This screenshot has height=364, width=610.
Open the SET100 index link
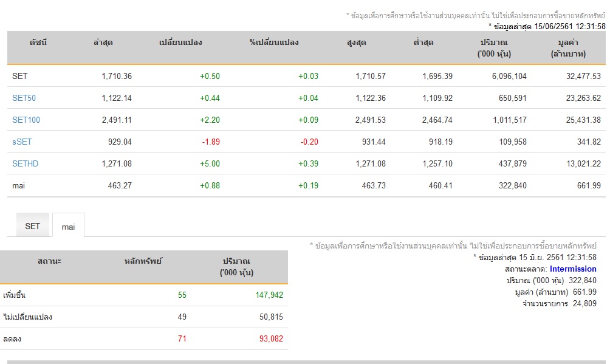26,120
